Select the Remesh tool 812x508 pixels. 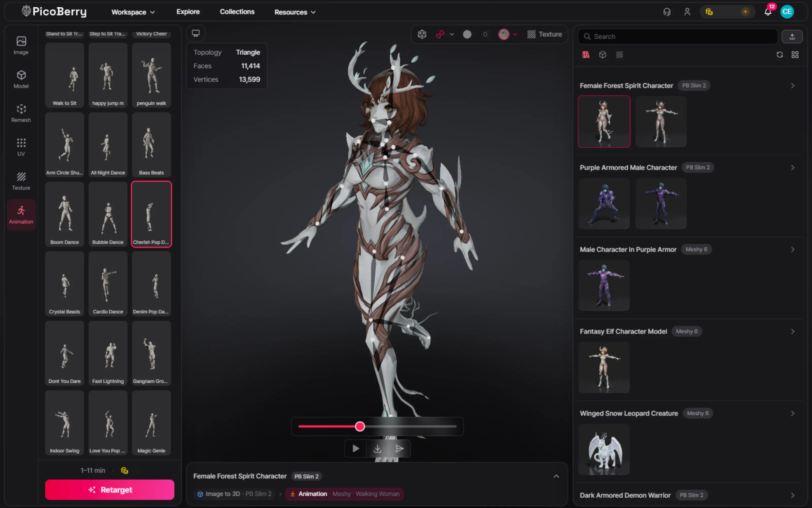[x=21, y=113]
